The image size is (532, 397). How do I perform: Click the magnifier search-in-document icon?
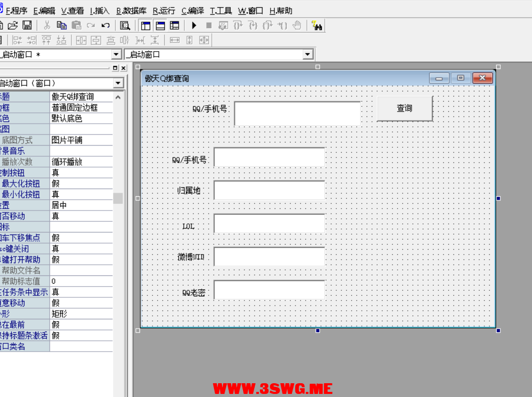click(x=125, y=26)
